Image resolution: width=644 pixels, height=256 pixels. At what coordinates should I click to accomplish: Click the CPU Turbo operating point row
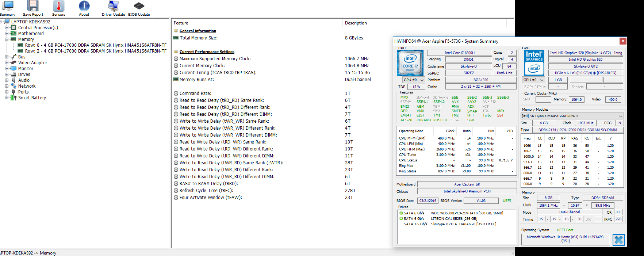tap(456, 155)
